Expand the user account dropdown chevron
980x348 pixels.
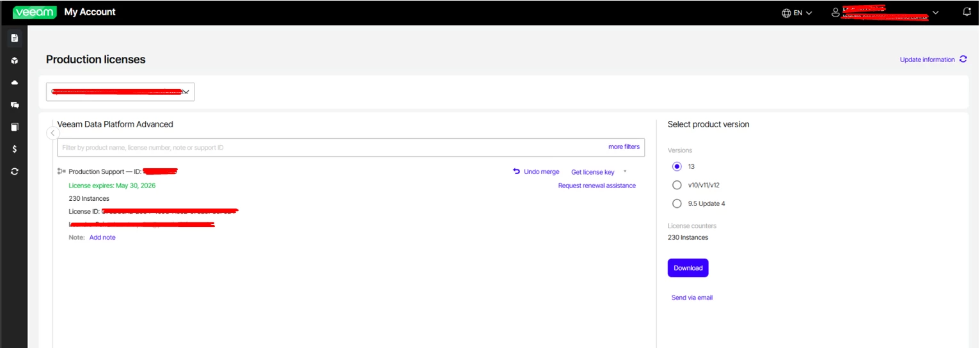(x=936, y=13)
